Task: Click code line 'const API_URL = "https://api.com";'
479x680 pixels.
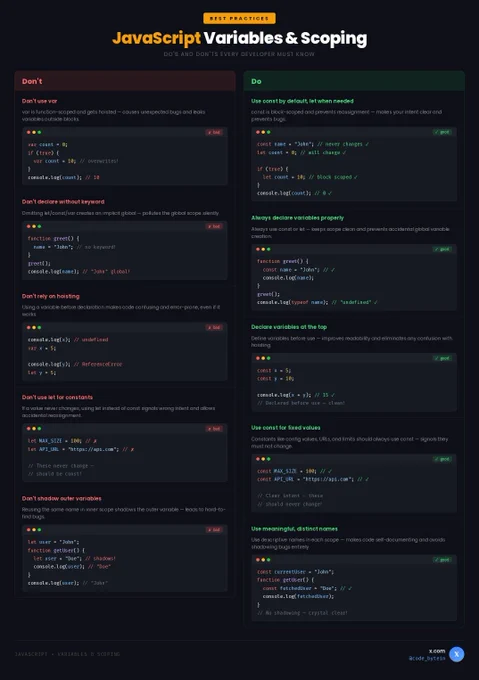Action: (313, 479)
